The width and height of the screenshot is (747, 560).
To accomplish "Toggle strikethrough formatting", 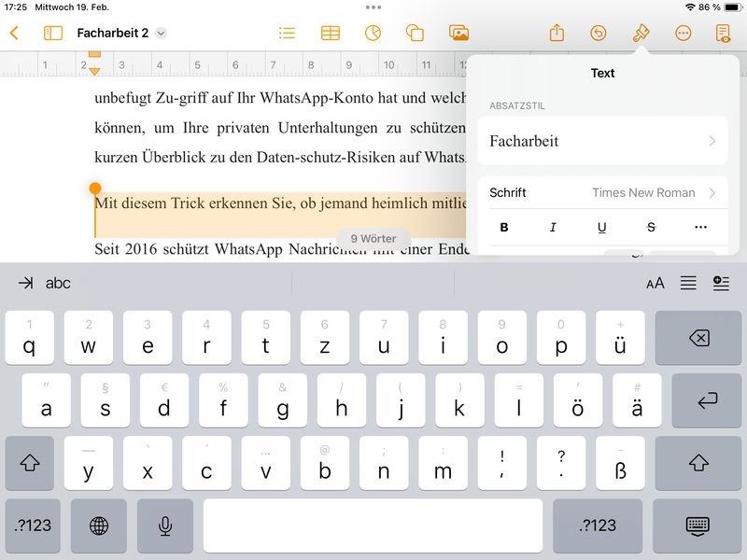I will coord(651,227).
